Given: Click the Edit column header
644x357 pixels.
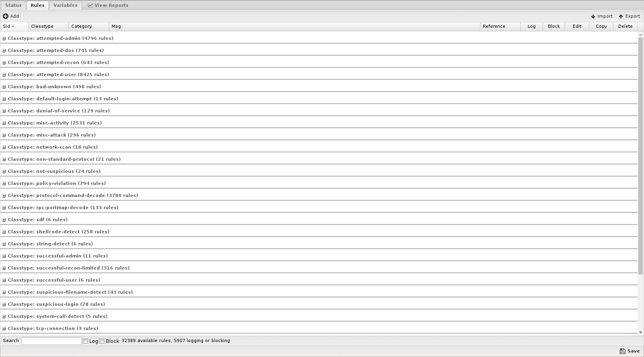Looking at the screenshot, I should coord(577,26).
